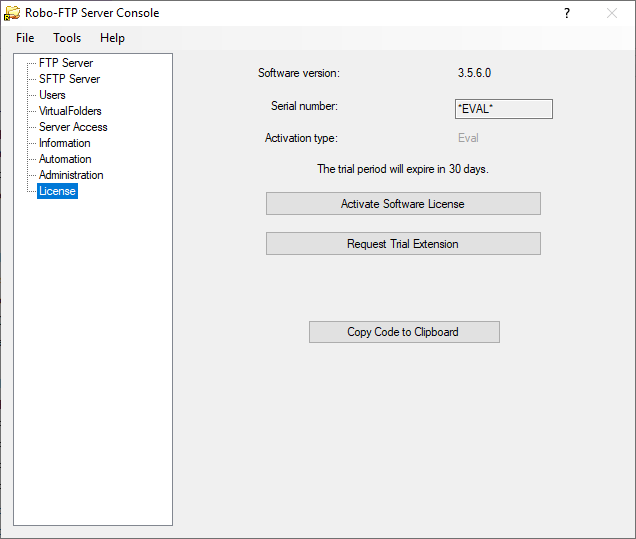The image size is (636, 539).
Task: Click into the Serial number field
Action: click(504, 109)
